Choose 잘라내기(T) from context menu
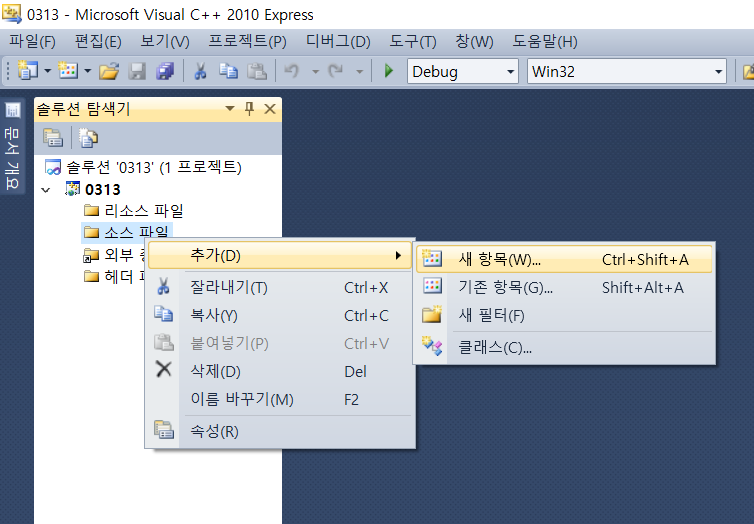Viewport: 754px width, 524px height. point(279,287)
